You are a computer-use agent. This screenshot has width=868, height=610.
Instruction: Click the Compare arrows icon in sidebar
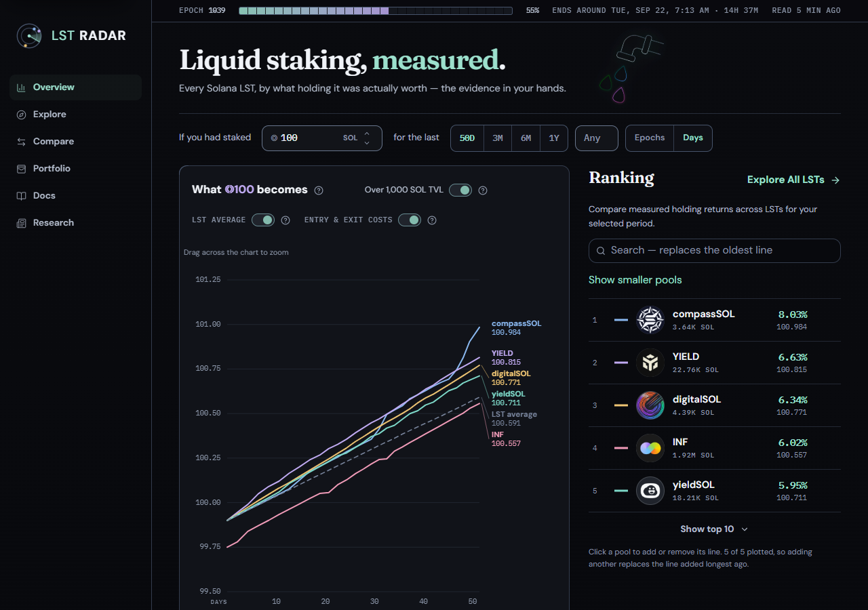(x=21, y=142)
